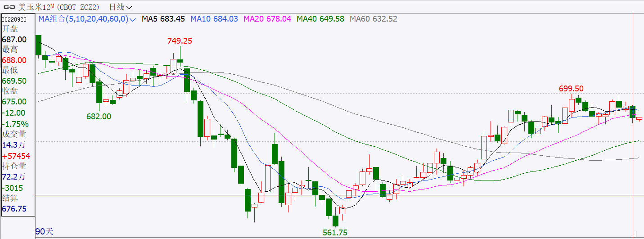Viewport: 644px width, 239px height.
Task: Click the 结算 label
Action: (x=9, y=198)
